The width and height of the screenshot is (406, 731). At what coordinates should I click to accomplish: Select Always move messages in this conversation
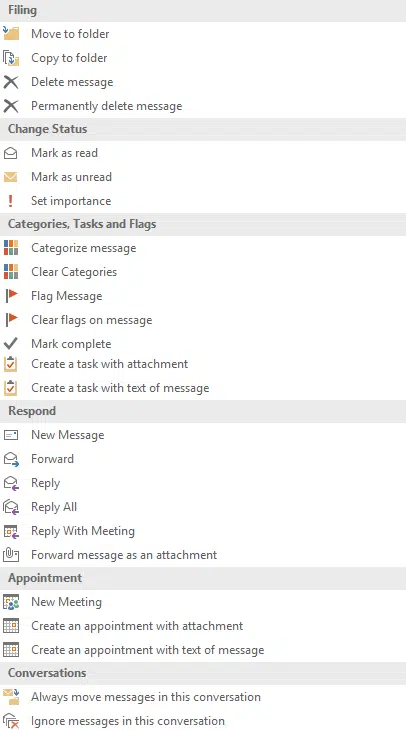pyautogui.click(x=145, y=697)
